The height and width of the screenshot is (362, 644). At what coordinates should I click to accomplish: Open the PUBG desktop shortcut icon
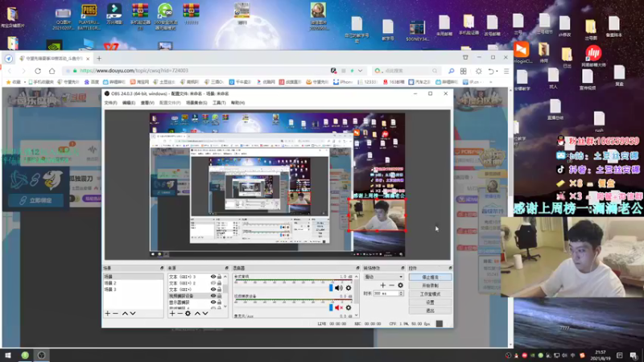click(x=89, y=17)
